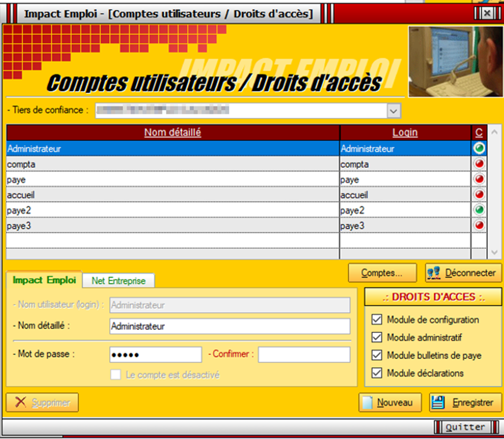
Task: Click the users icon on Déconnecter
Action: [x=434, y=273]
